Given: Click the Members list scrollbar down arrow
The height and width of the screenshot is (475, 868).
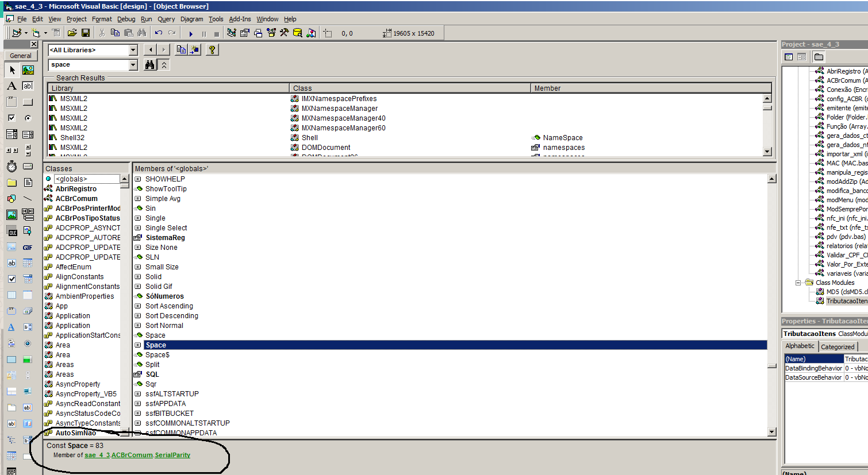Looking at the screenshot, I should pyautogui.click(x=772, y=432).
